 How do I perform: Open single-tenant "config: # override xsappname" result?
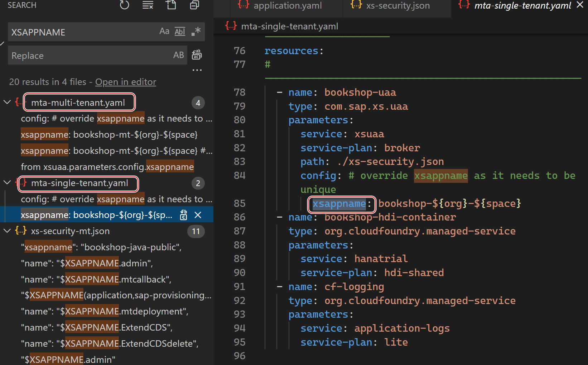pos(116,199)
